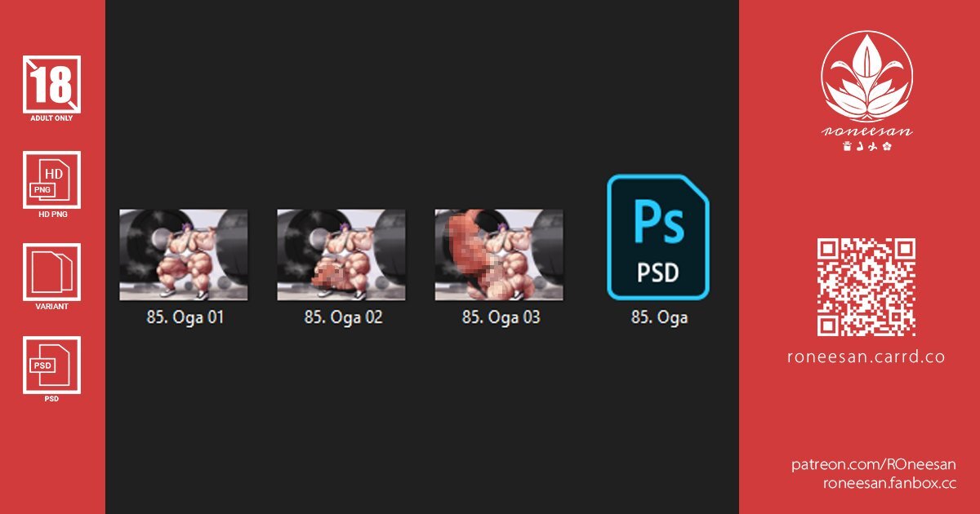Click the file name text '85. Oga 02'
Image resolution: width=980 pixels, height=514 pixels.
(x=343, y=317)
